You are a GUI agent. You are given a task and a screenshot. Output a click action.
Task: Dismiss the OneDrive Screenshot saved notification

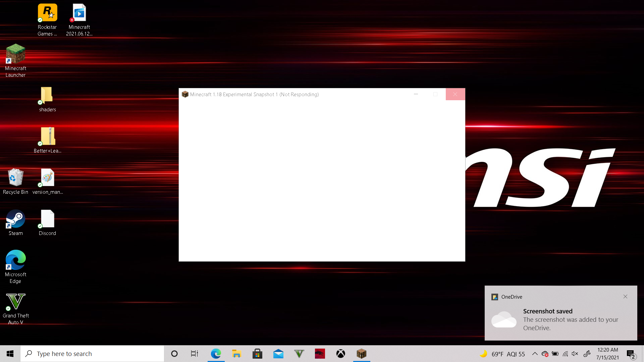pyautogui.click(x=625, y=297)
